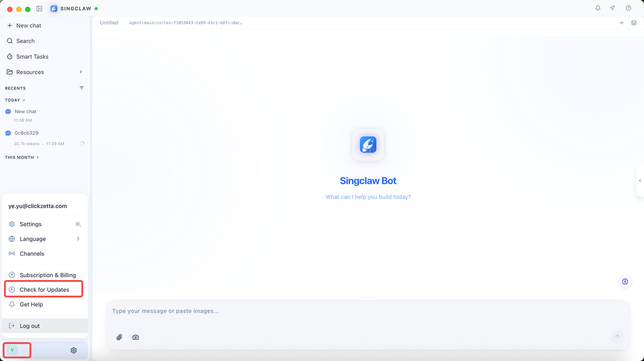This screenshot has height=361, width=644.
Task: Expand the Resources section arrow
Action: point(81,72)
